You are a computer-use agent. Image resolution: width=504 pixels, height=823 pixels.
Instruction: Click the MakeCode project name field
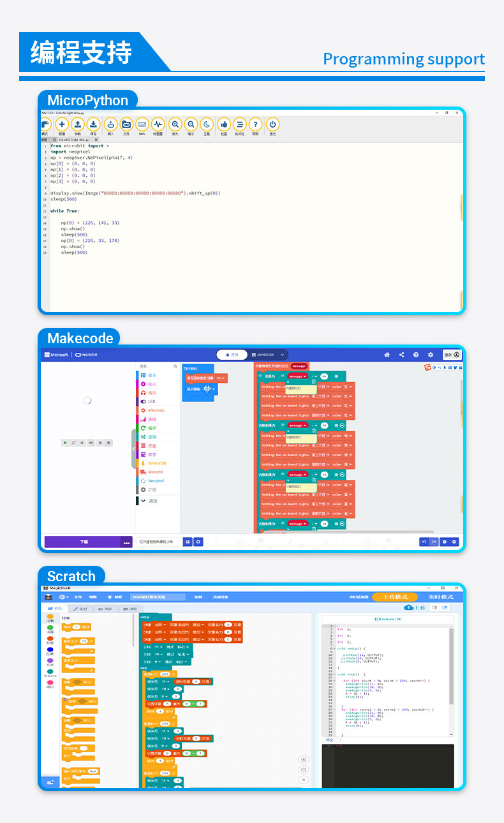tap(160, 542)
